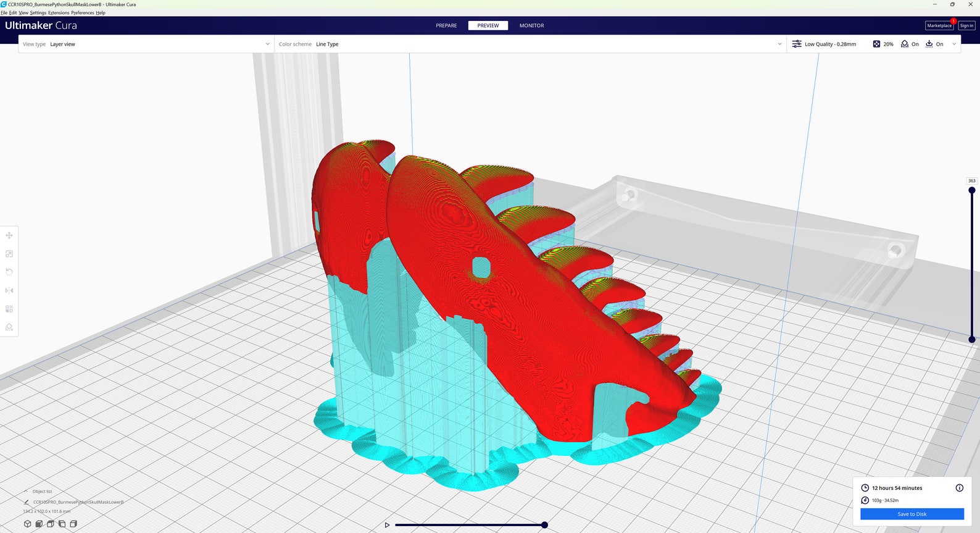This screenshot has width=980, height=533.
Task: Click the support status icon
Action: click(905, 44)
